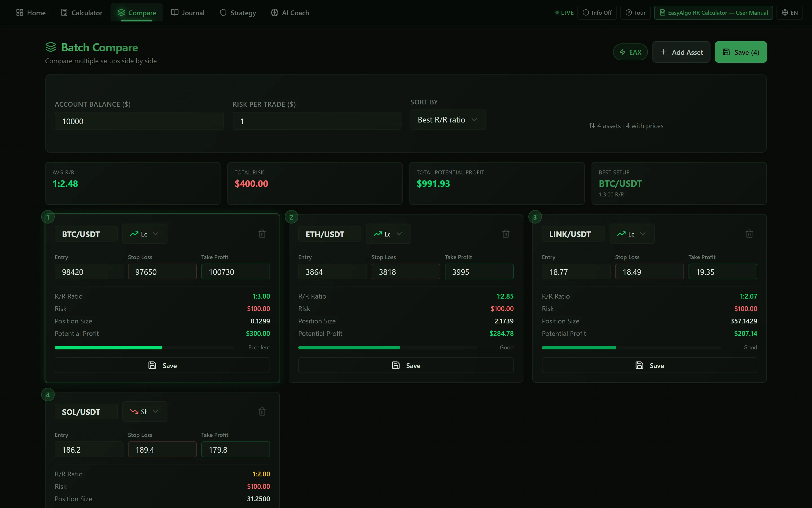This screenshot has width=812, height=508.
Task: Open BTC/USDT direction dropdown
Action: coord(145,234)
